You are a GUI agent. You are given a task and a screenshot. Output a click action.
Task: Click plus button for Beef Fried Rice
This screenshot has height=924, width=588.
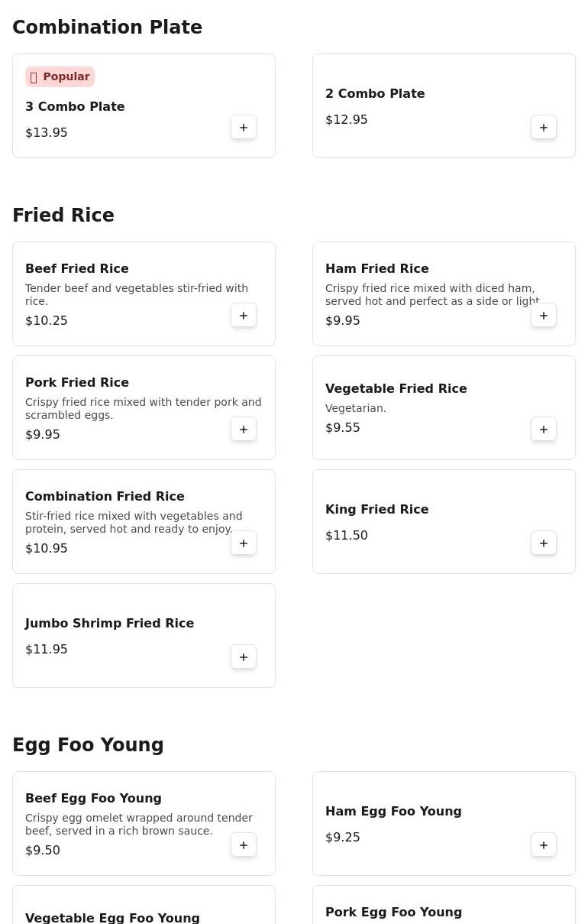[244, 316]
